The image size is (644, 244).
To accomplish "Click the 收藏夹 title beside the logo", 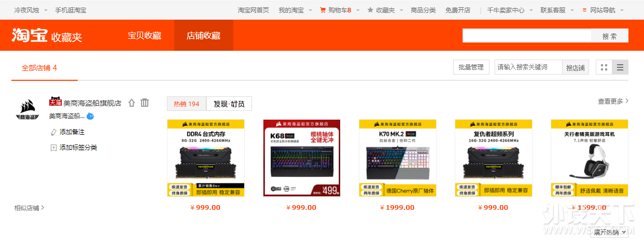I will 66,37.
